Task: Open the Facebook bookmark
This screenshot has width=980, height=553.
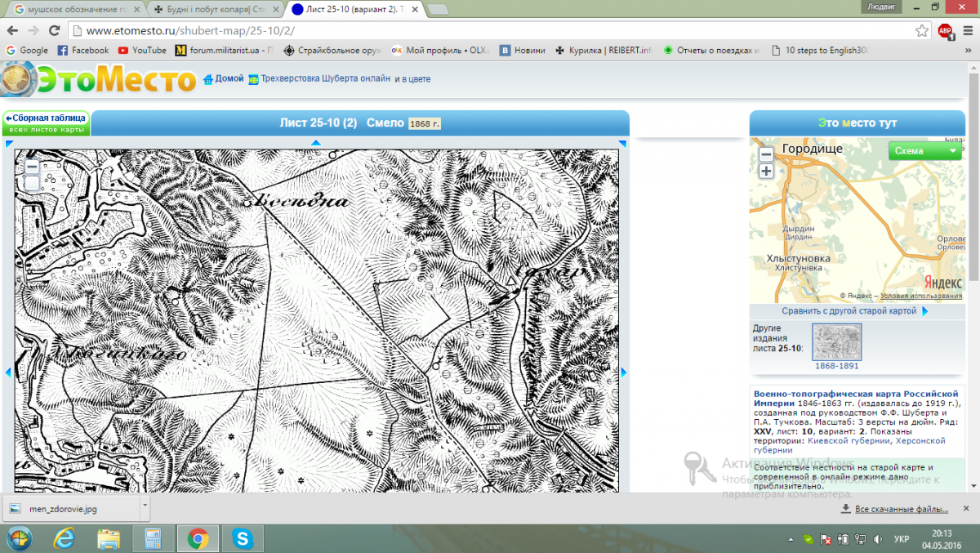Action: [83, 50]
